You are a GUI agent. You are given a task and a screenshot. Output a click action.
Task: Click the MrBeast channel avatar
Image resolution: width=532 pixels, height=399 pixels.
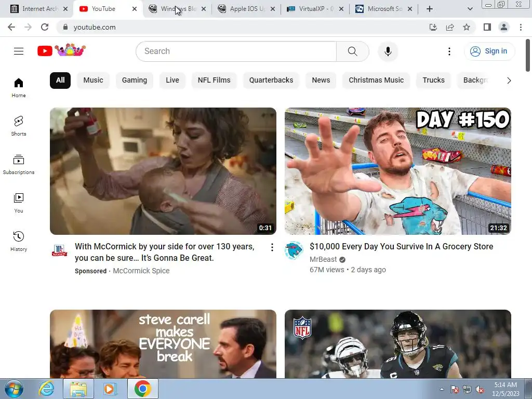[294, 251]
